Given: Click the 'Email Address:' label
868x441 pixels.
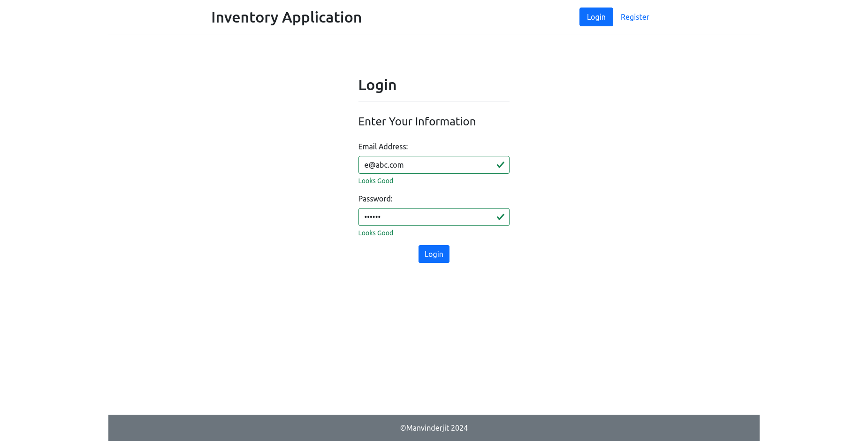Looking at the screenshot, I should pyautogui.click(x=383, y=147).
